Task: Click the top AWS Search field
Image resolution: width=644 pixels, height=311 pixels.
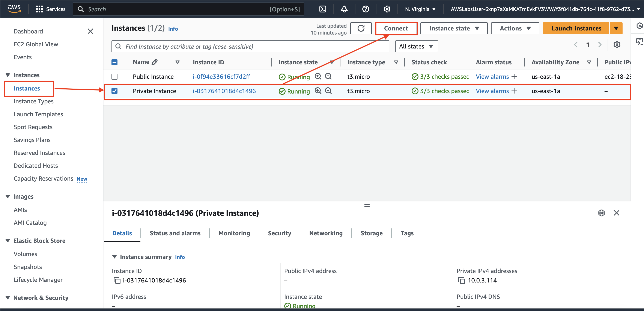Action: tap(188, 9)
